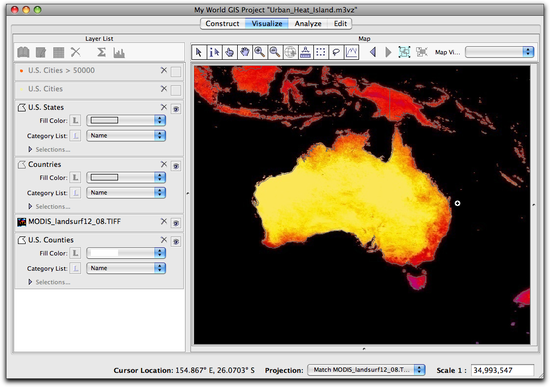
Task: Click the delete X icon in Layer List toolbar
Action: point(75,52)
